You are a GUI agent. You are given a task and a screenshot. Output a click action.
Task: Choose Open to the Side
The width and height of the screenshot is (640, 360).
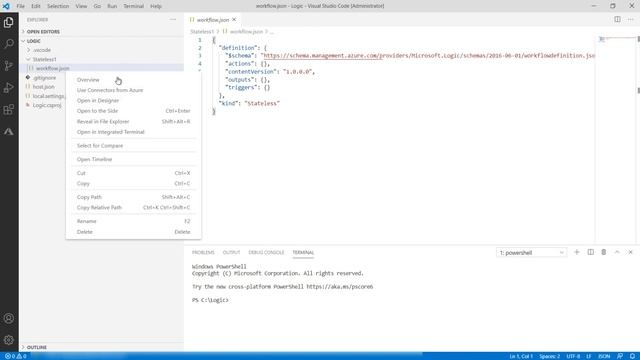click(x=133, y=111)
